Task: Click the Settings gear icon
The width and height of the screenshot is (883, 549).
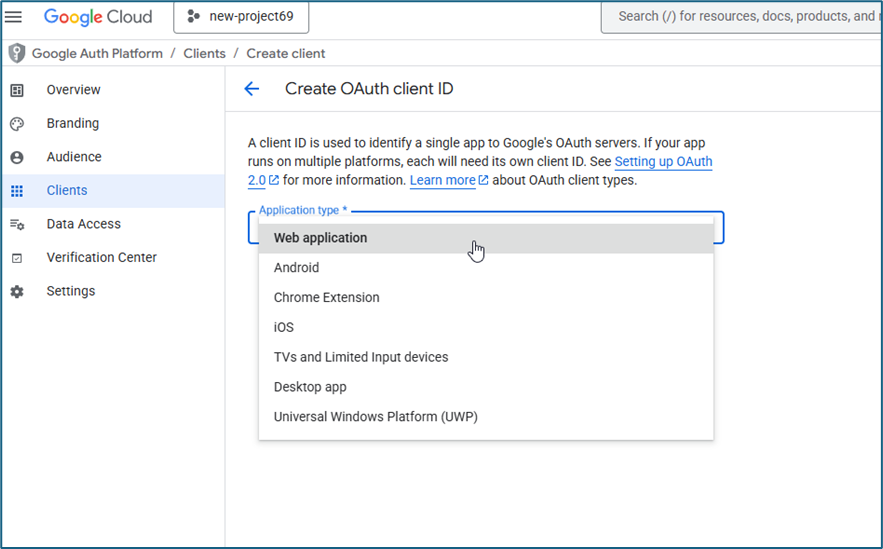Action: coord(17,291)
